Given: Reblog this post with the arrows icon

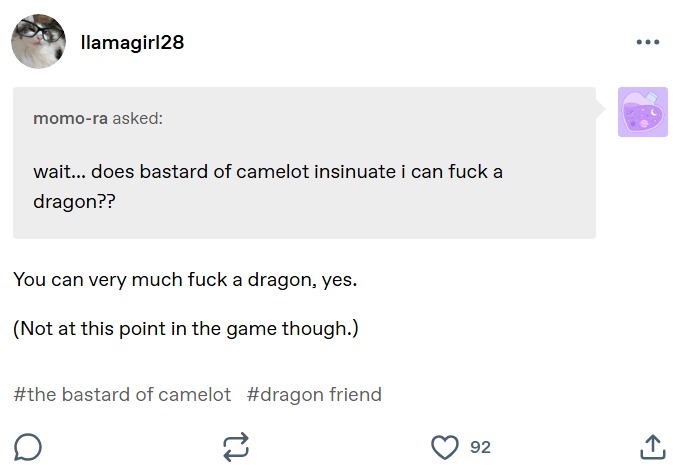Looking at the screenshot, I should pyautogui.click(x=235, y=447).
